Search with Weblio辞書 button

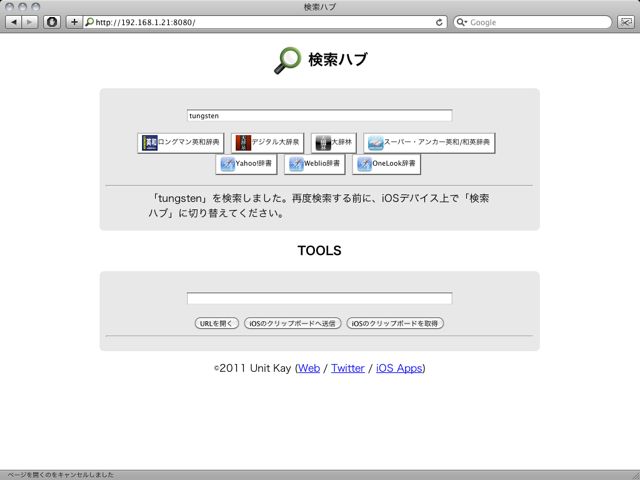pyautogui.click(x=315, y=164)
